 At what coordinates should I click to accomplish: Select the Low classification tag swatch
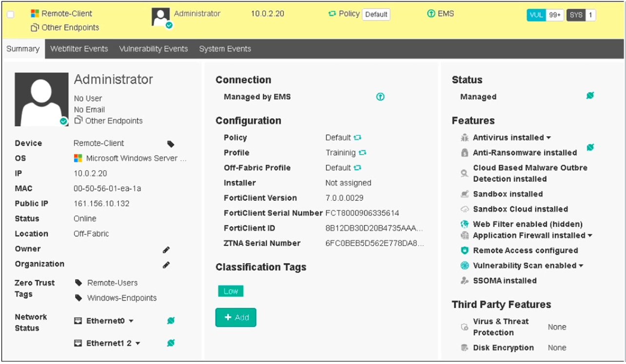coord(231,291)
